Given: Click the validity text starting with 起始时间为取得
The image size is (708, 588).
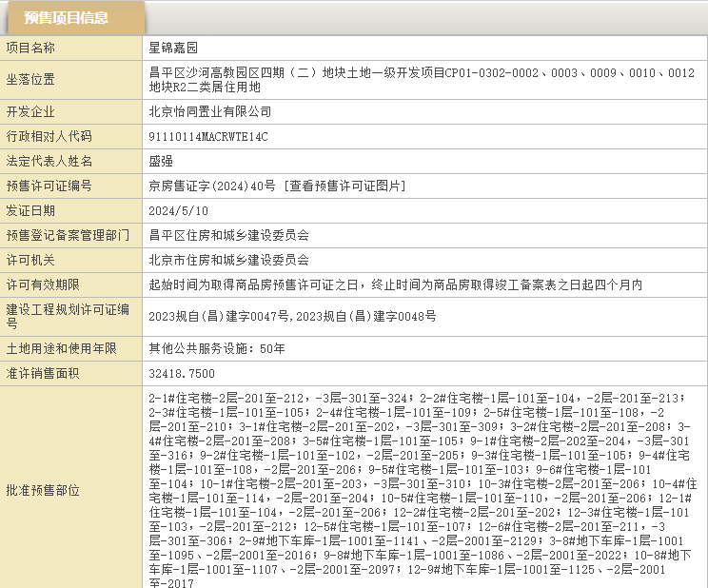Looking at the screenshot, I should coord(396,285).
